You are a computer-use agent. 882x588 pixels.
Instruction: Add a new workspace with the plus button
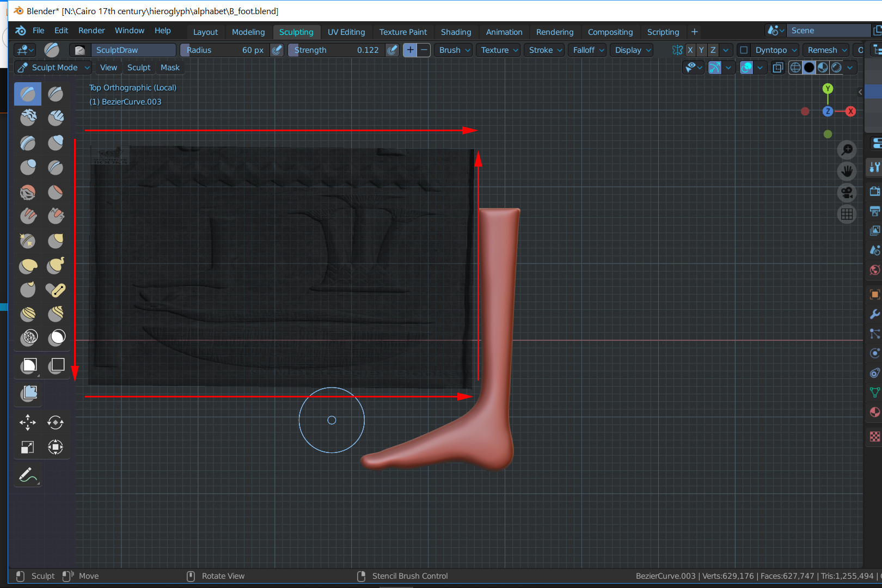[694, 32]
